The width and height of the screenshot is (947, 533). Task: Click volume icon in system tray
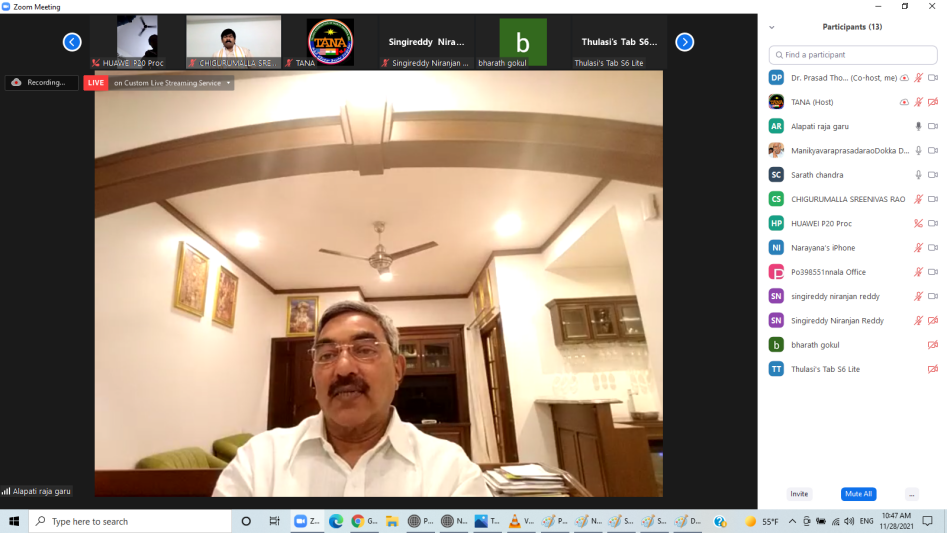(849, 521)
